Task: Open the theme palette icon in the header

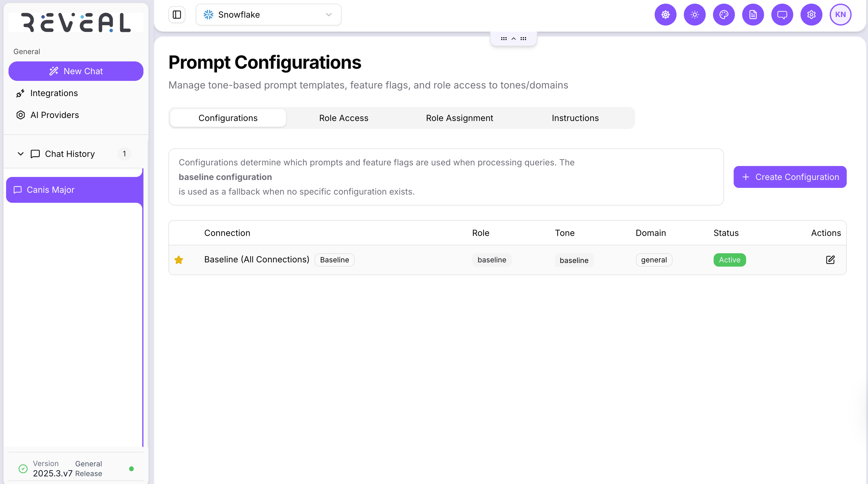Action: pyautogui.click(x=724, y=15)
